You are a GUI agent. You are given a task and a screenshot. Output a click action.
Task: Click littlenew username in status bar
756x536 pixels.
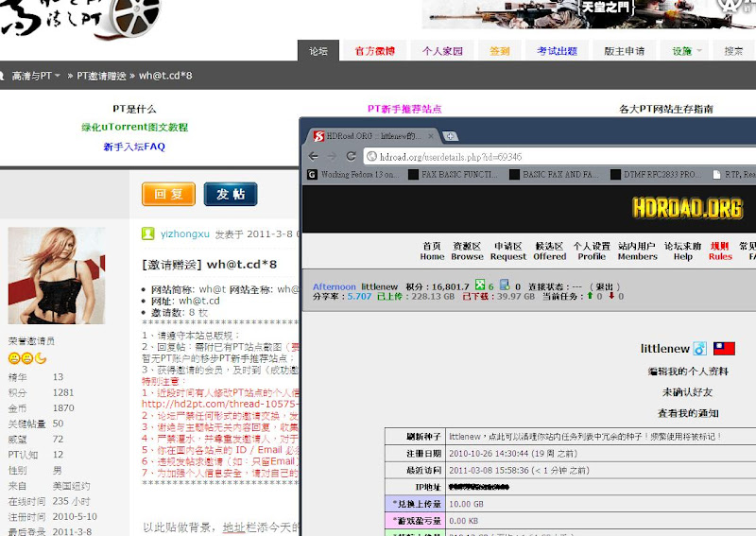(x=380, y=286)
